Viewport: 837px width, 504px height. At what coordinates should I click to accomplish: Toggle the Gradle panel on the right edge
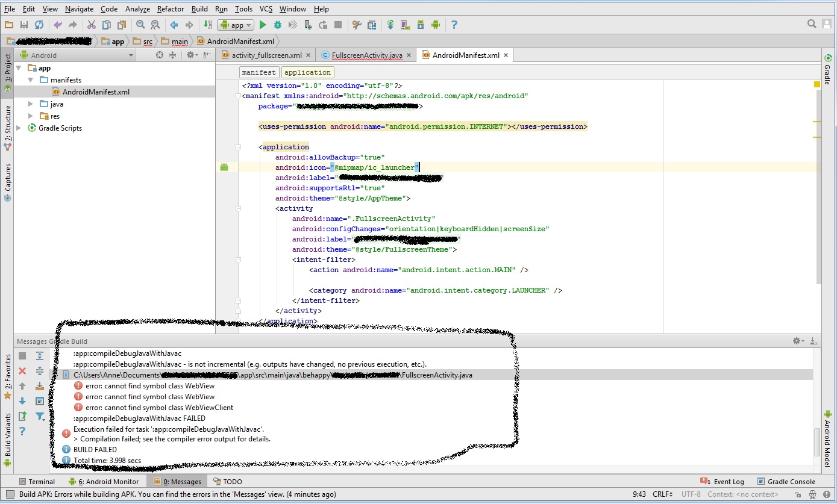pos(827,69)
